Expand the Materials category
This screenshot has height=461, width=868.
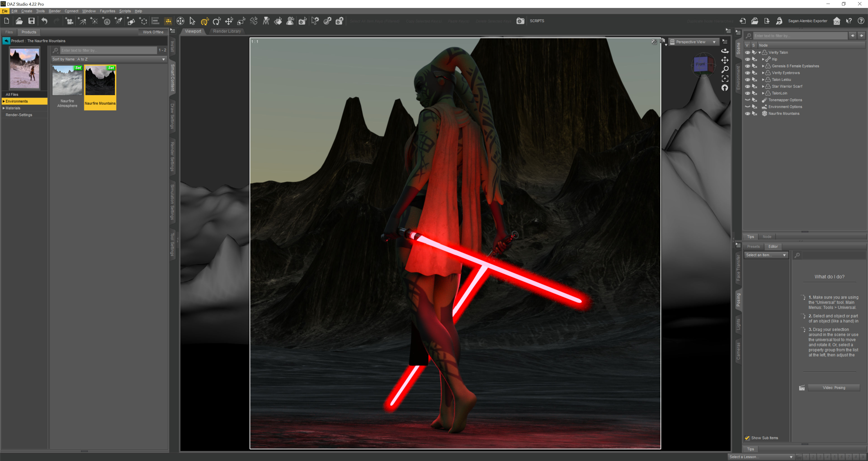[x=4, y=108]
